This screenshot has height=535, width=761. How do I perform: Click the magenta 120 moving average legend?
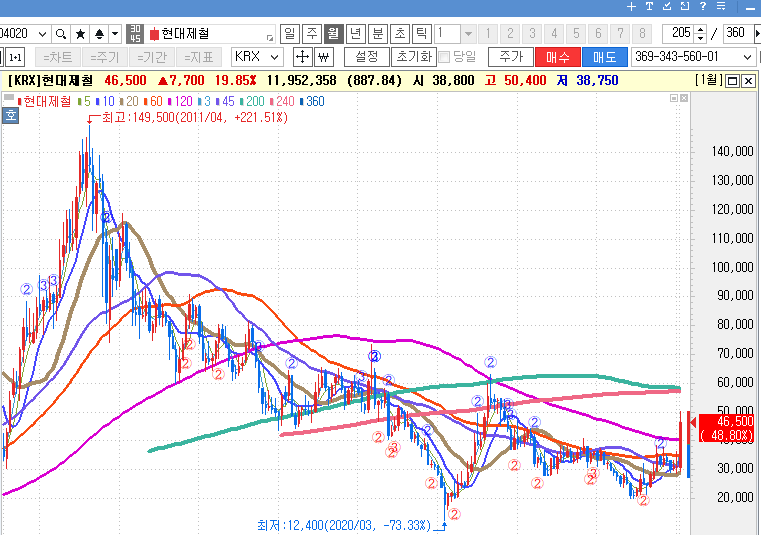(x=181, y=101)
